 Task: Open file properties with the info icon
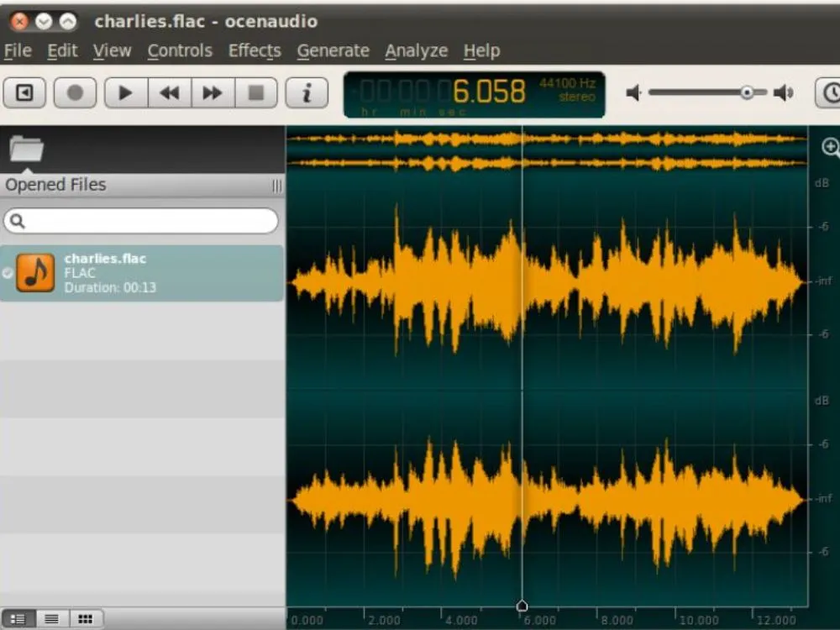307,92
